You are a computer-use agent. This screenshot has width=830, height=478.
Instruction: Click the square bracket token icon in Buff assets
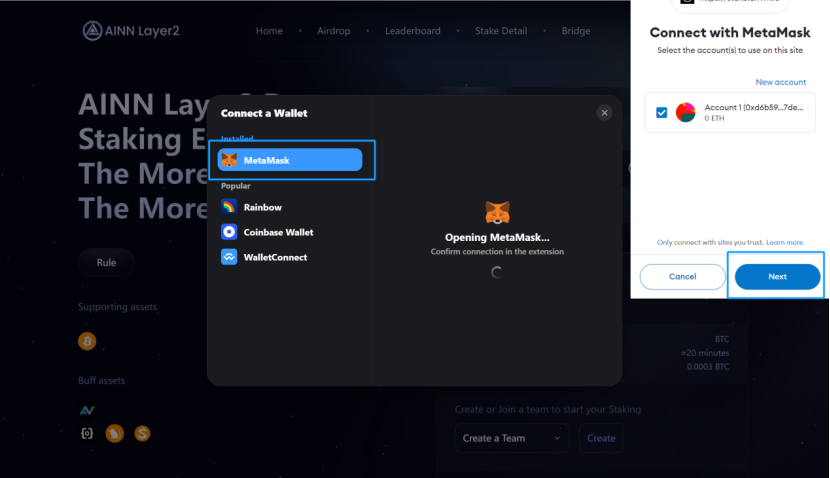(x=87, y=434)
